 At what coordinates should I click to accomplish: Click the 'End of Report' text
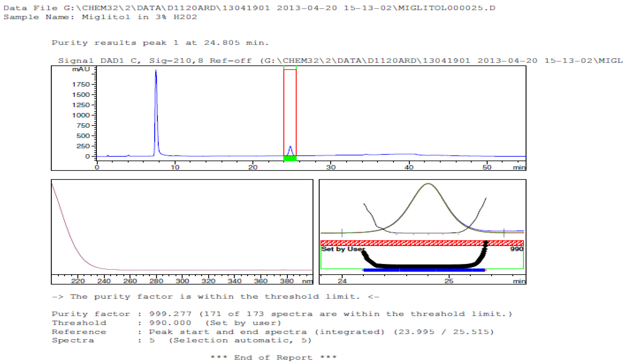(273, 358)
